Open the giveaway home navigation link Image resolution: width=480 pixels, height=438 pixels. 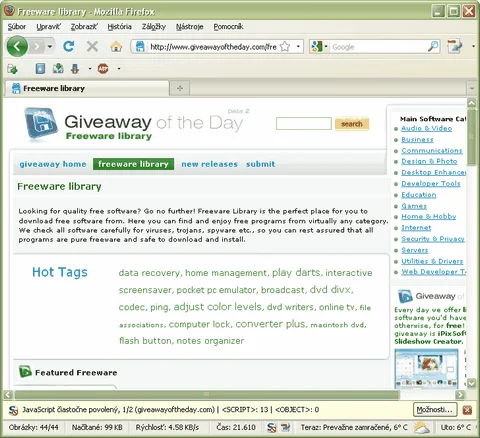pyautogui.click(x=53, y=164)
